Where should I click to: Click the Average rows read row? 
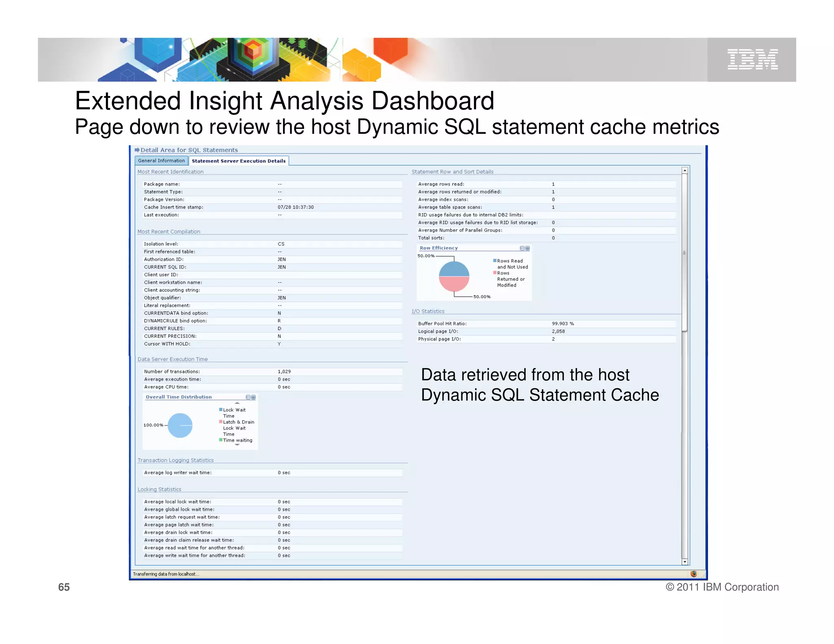pyautogui.click(x=546, y=184)
